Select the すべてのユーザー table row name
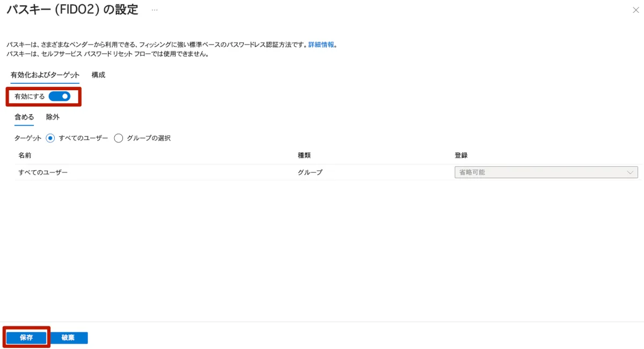The width and height of the screenshot is (644, 349). 43,172
